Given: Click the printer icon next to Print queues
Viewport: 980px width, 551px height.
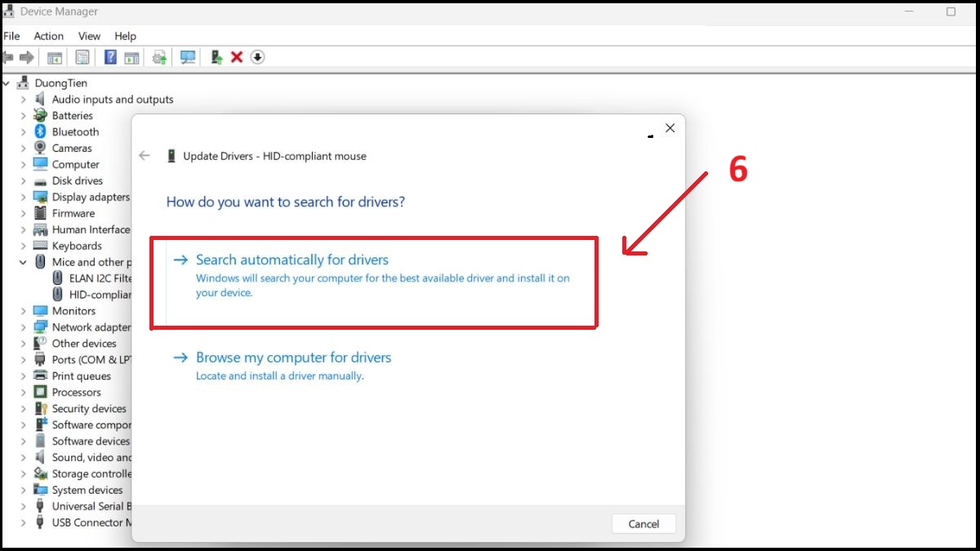Looking at the screenshot, I should (x=40, y=376).
